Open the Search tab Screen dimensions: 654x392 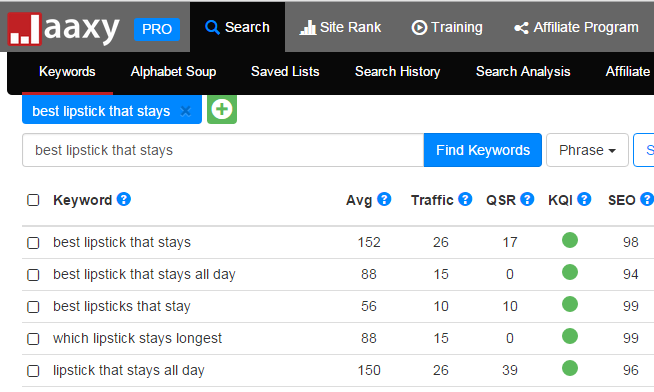[x=237, y=27]
